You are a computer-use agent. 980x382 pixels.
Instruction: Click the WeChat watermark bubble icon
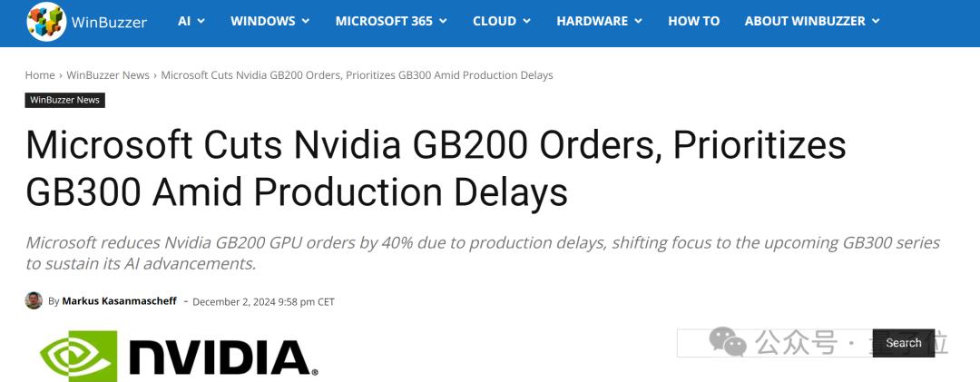click(x=728, y=342)
